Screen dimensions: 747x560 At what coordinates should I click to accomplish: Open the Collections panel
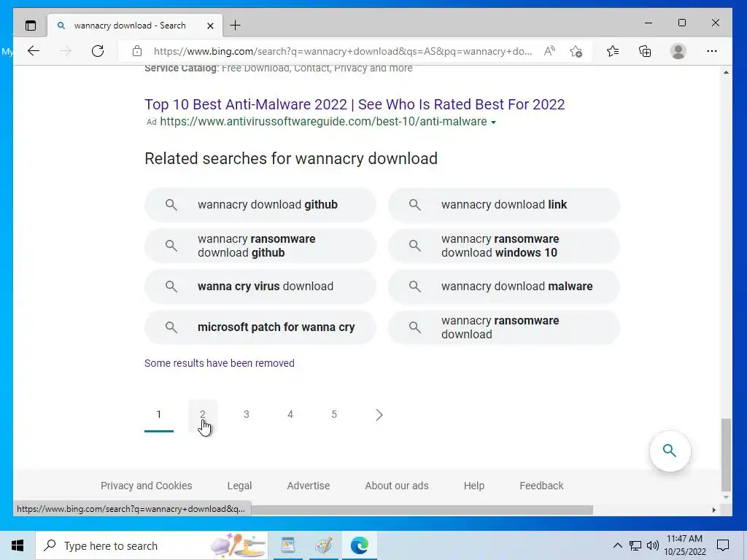point(645,51)
